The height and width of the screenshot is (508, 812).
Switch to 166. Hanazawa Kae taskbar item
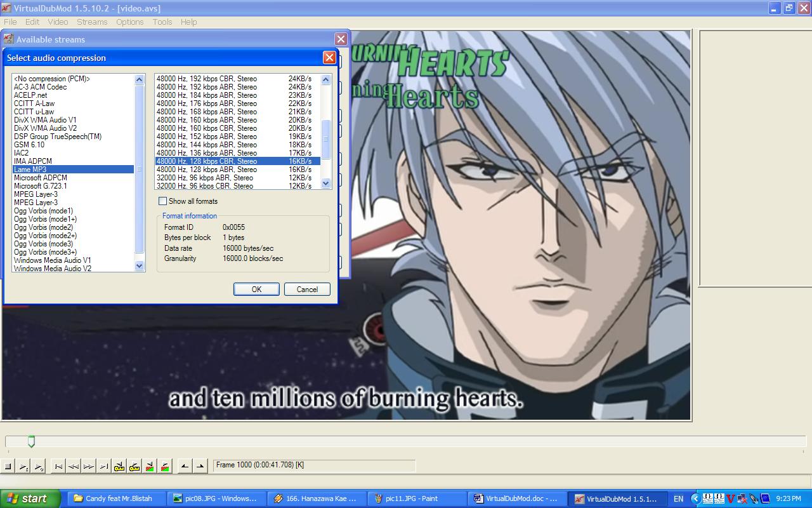coord(316,498)
